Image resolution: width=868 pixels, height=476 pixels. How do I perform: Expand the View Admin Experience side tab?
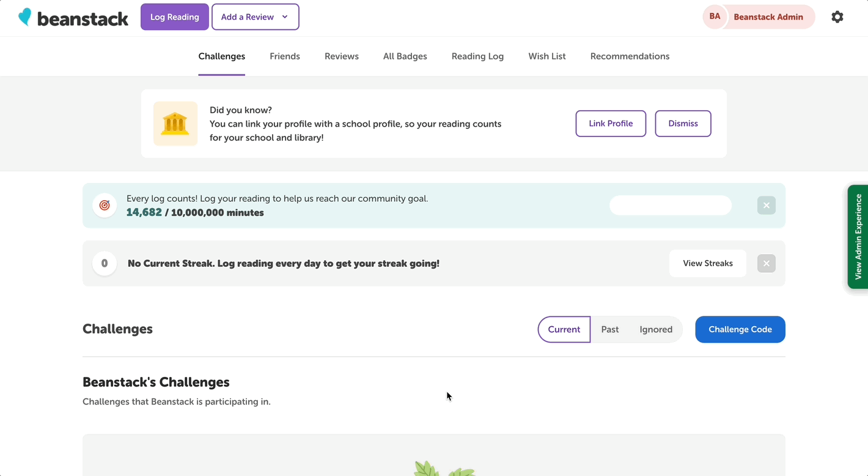858,237
